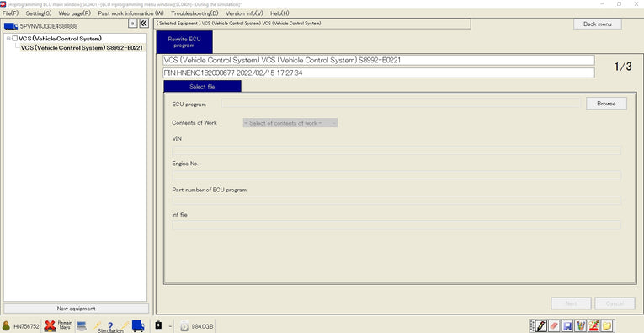Click the 1/3 step indicator
This screenshot has width=644, height=333.
coord(623,67)
